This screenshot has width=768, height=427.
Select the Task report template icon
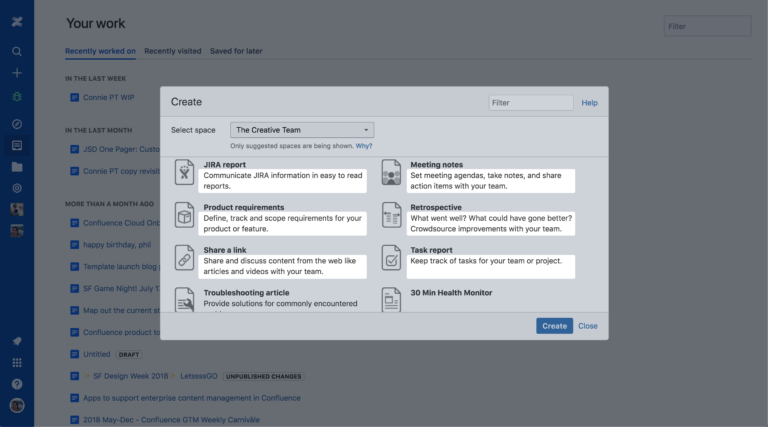[391, 258]
